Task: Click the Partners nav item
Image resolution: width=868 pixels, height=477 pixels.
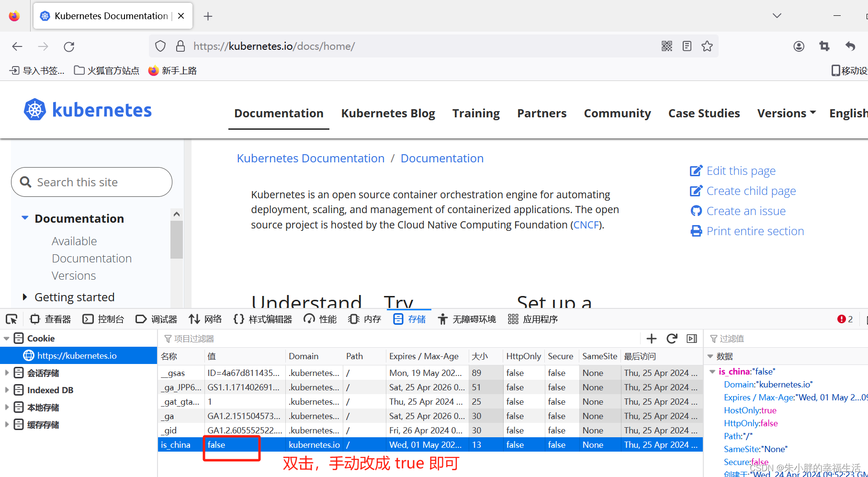Action: click(x=542, y=114)
